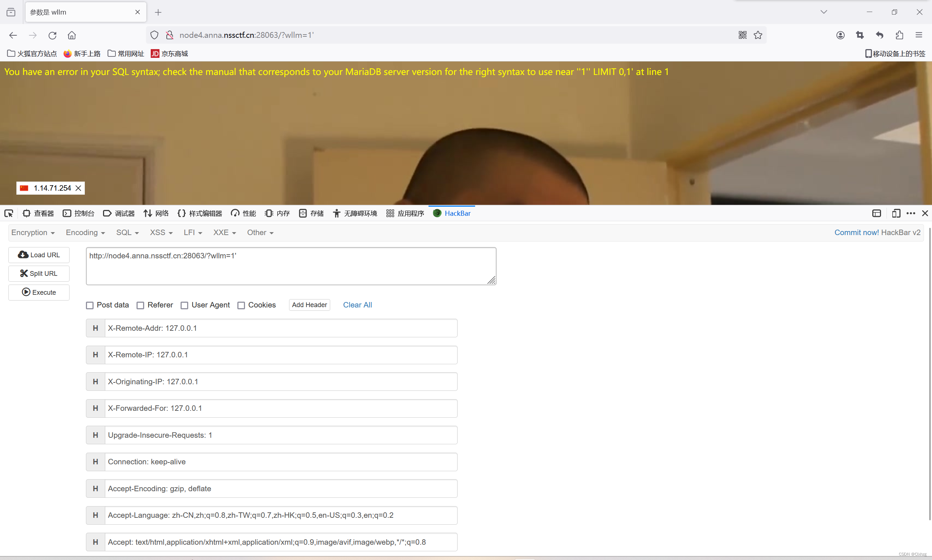Tick the Cookies checkbox
Image resolution: width=932 pixels, height=560 pixels.
241,305
